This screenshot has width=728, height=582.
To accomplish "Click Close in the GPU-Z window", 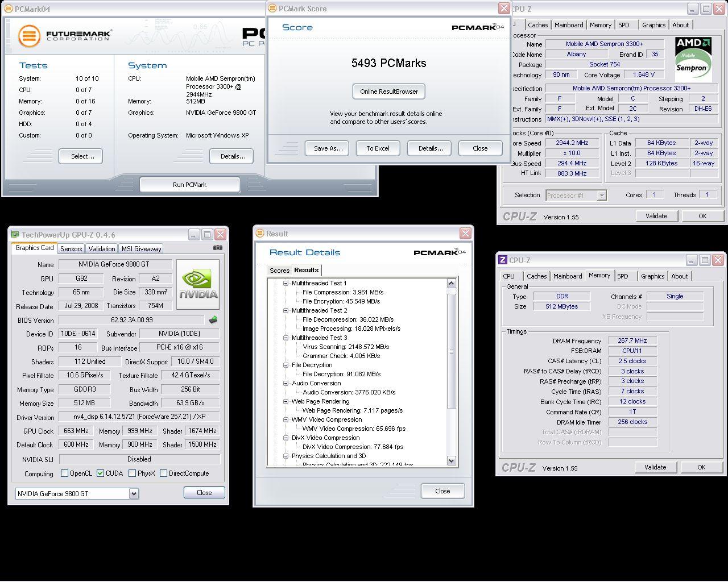I will 204,493.
